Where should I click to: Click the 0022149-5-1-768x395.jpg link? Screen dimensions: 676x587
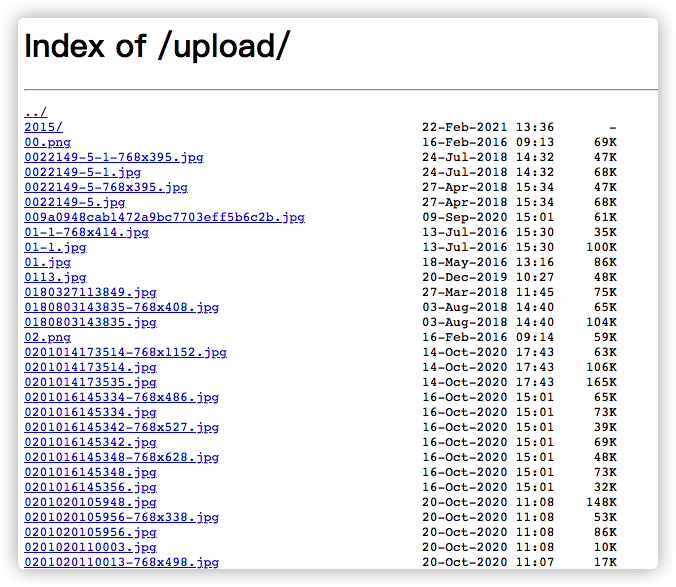tap(113, 157)
